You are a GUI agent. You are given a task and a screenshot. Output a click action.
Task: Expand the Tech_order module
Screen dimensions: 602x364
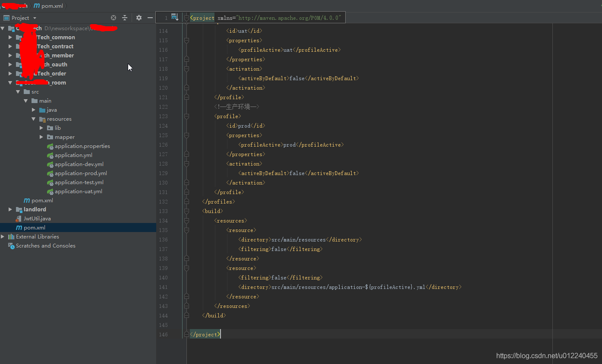tap(10, 73)
